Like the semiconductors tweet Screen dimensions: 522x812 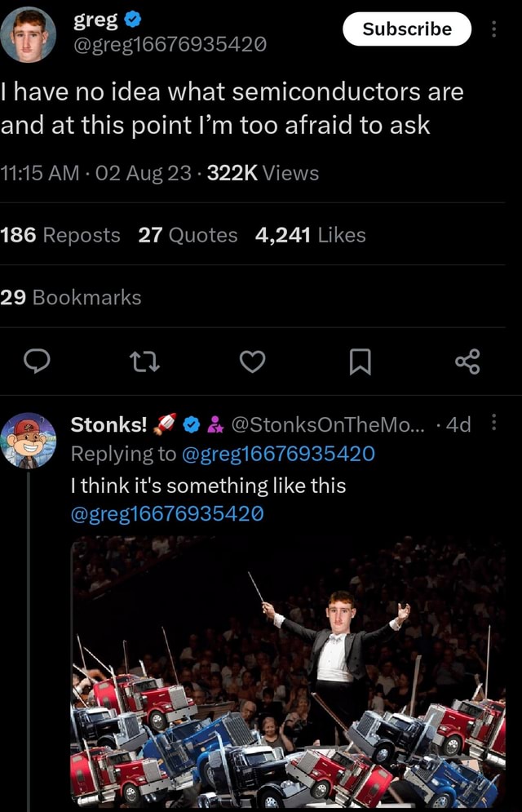253,360
